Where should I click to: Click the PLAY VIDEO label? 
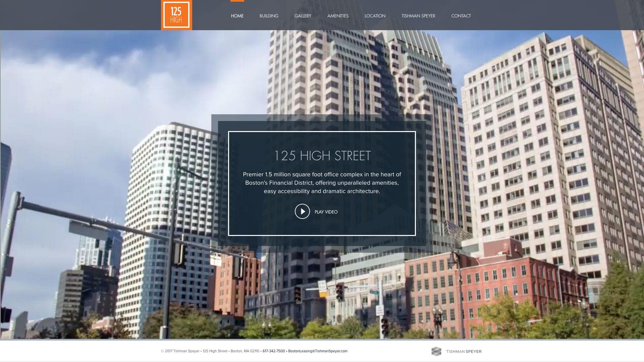click(x=326, y=212)
